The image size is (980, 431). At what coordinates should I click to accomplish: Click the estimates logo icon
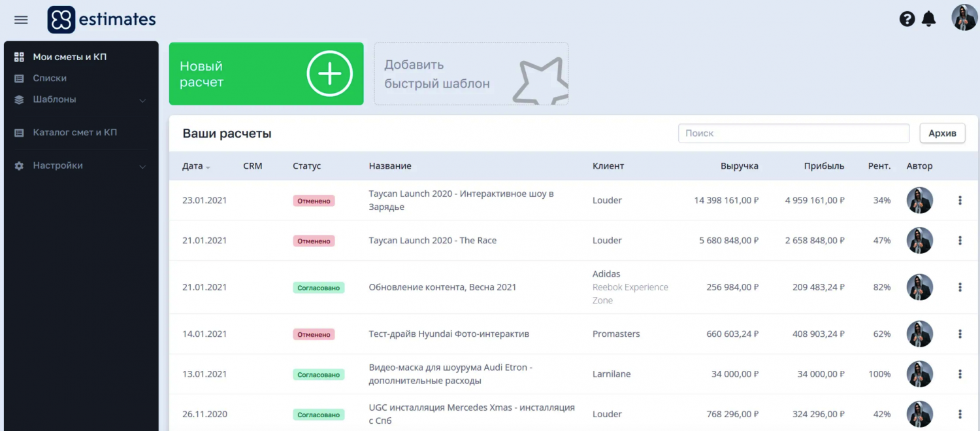61,20
